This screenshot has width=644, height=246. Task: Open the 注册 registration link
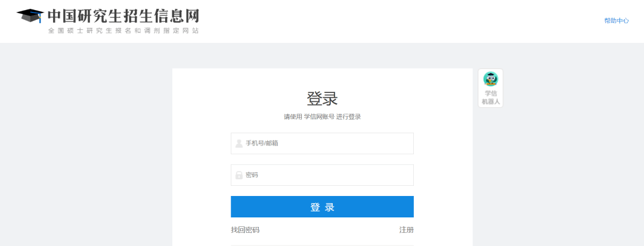click(x=406, y=230)
